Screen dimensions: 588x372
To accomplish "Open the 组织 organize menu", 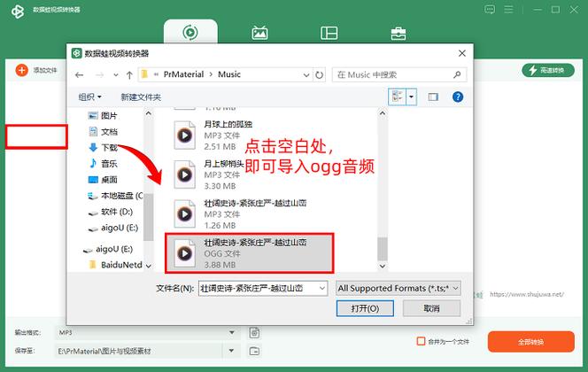I will click(x=89, y=97).
